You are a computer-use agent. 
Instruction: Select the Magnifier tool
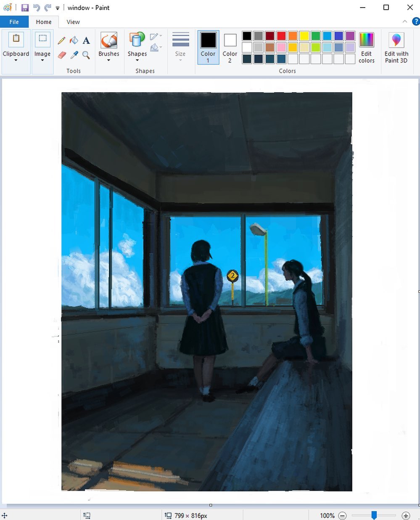(86, 55)
